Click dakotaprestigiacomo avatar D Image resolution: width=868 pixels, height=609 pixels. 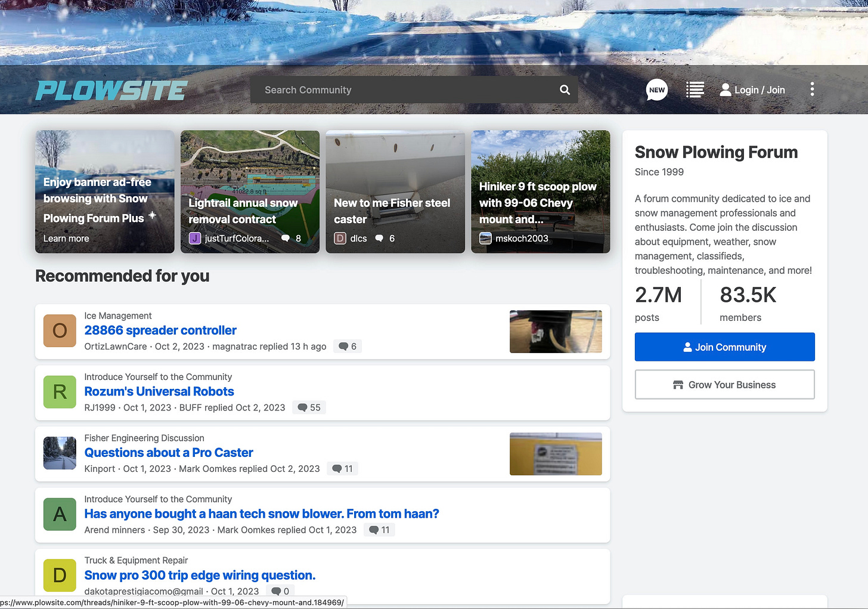click(60, 575)
